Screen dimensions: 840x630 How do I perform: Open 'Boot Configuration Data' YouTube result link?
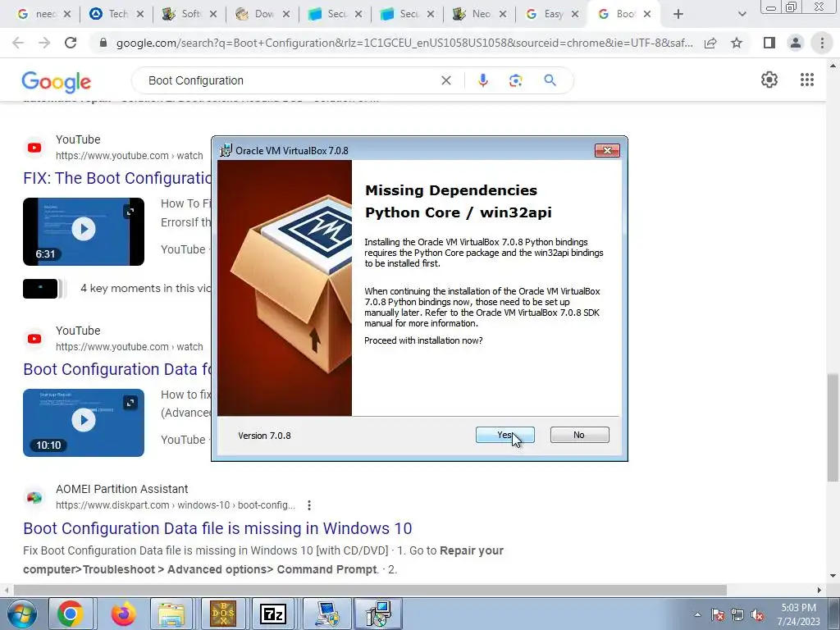point(116,369)
